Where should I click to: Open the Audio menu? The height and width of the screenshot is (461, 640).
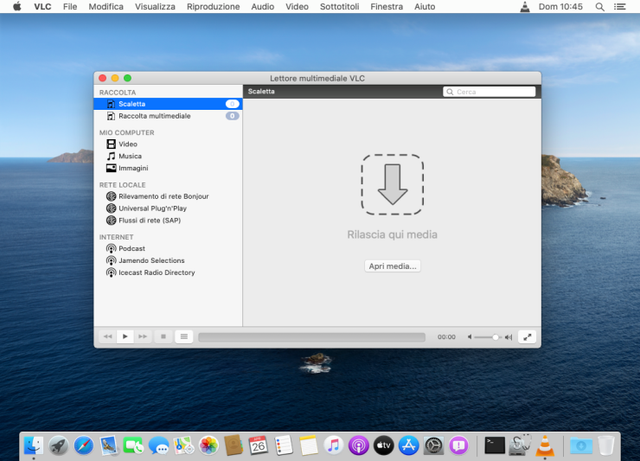click(262, 7)
